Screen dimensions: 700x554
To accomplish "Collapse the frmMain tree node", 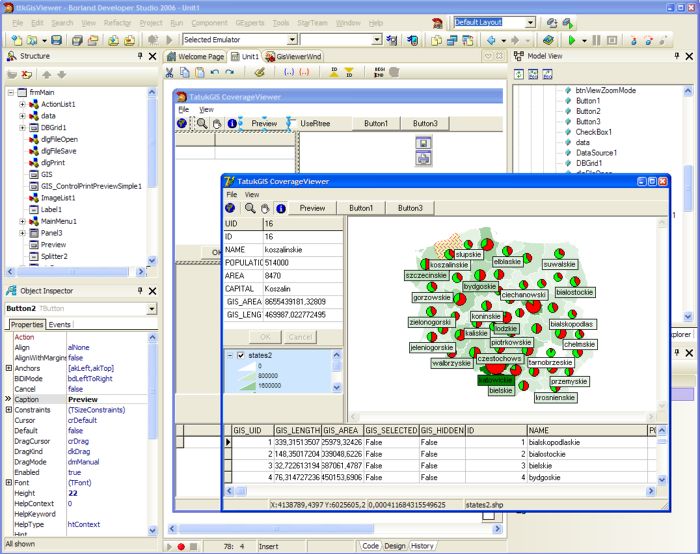I will coord(11,92).
